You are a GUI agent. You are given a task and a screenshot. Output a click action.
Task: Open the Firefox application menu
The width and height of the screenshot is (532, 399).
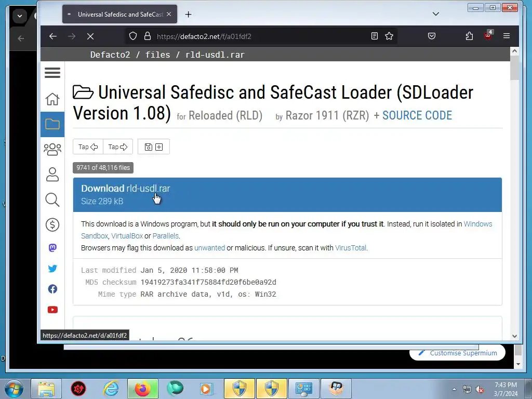[507, 36]
